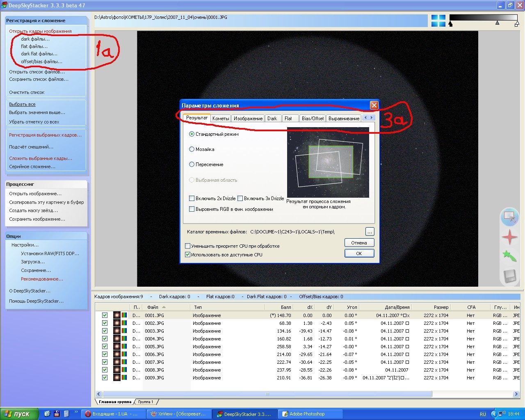Sort the list by the Файл column header
Image resolution: width=525 pixels, height=420 pixels.
[x=153, y=307]
